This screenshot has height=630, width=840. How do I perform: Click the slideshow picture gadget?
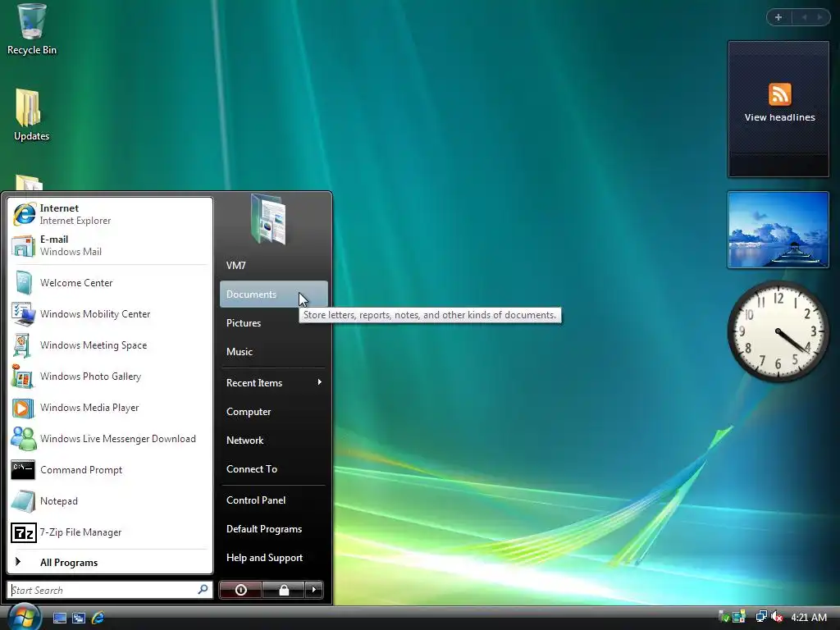778,230
